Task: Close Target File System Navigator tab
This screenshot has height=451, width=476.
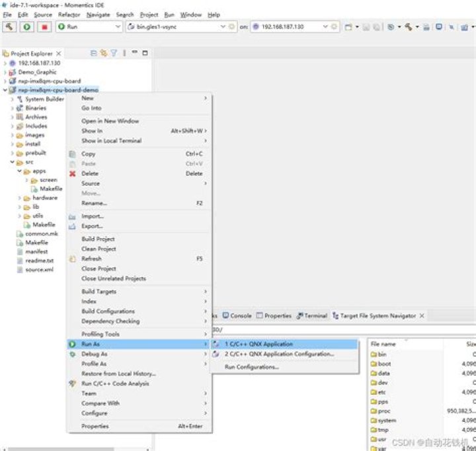Action: 422,316
